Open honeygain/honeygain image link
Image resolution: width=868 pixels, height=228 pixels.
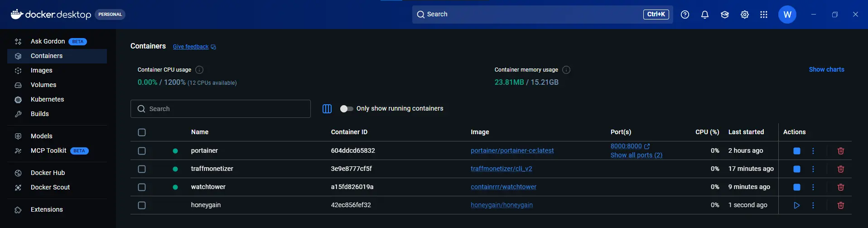(x=502, y=205)
